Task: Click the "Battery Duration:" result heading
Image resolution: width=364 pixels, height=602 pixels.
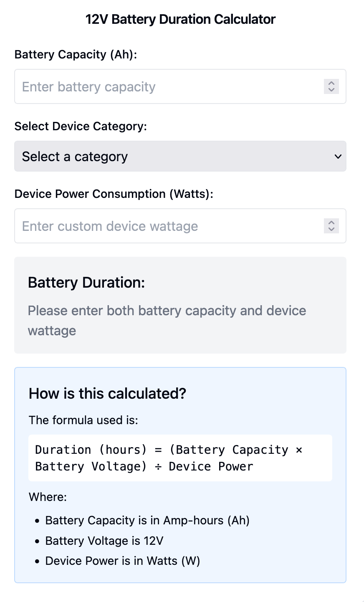Action: point(86,283)
